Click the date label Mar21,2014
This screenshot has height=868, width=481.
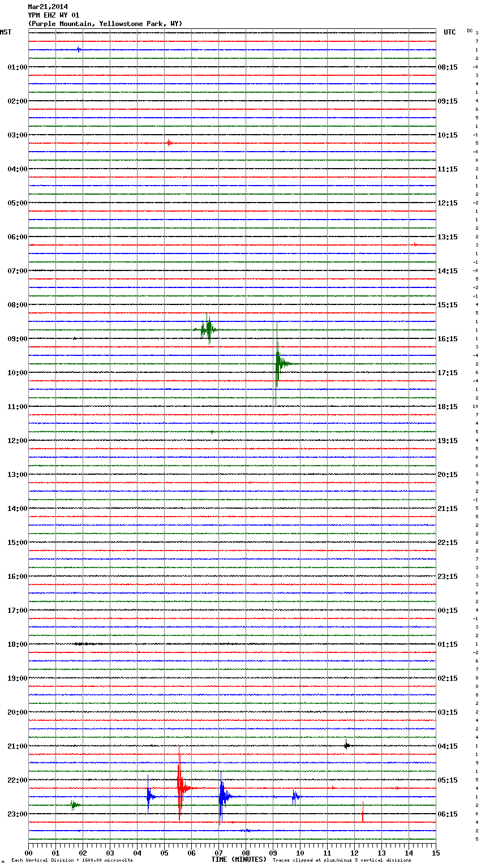[48, 7]
